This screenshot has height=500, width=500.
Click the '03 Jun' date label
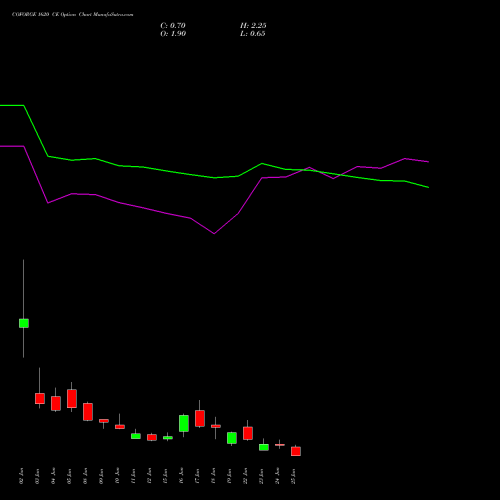pos(38,476)
